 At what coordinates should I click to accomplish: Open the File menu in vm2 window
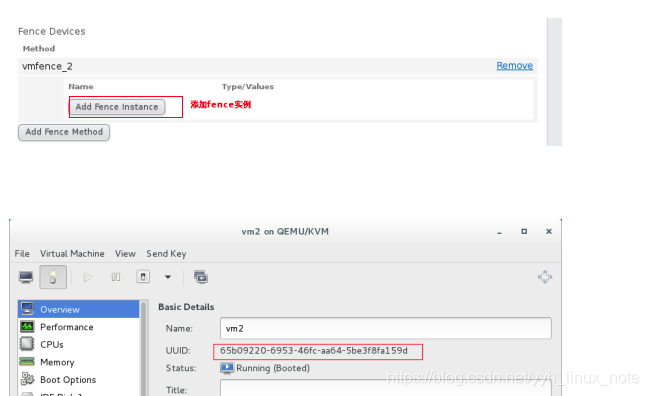coord(22,254)
